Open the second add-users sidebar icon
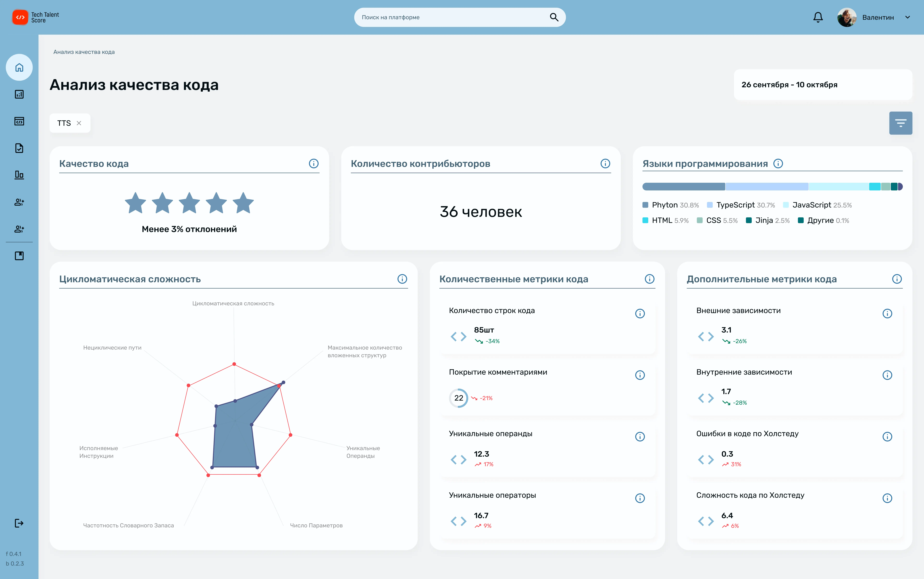The width and height of the screenshot is (924, 579). [19, 229]
